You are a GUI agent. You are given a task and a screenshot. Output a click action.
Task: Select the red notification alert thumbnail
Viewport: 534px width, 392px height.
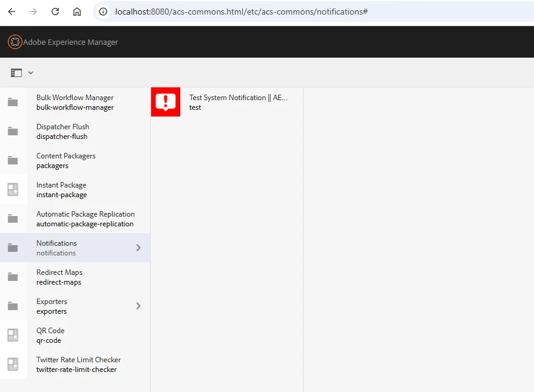coord(166,102)
